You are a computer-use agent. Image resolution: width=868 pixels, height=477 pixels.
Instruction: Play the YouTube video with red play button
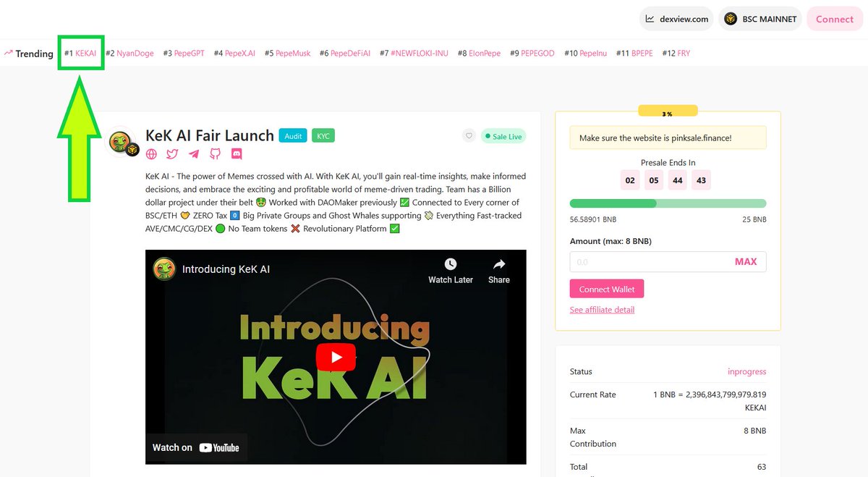tap(335, 357)
